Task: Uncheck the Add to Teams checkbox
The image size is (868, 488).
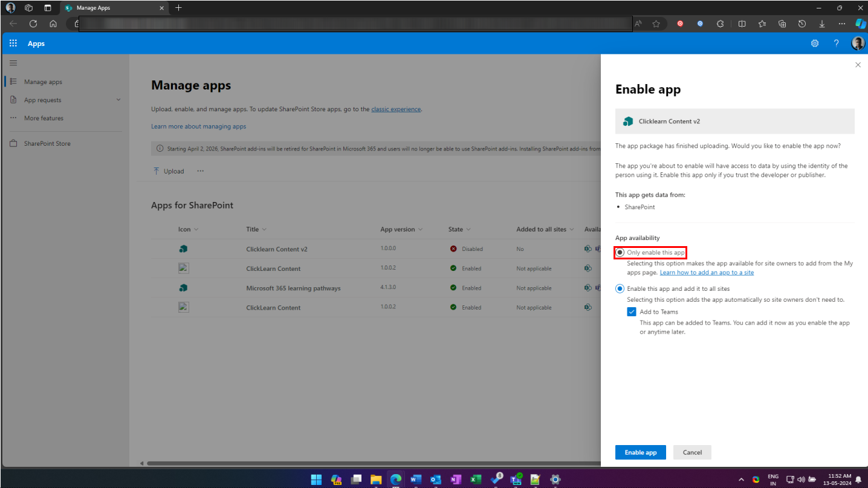Action: [x=632, y=312]
